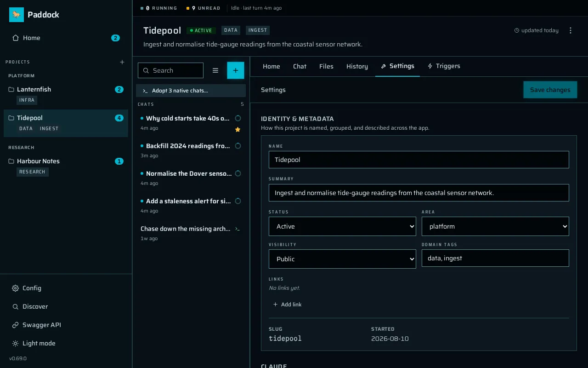This screenshot has width=588, height=368.
Task: Click the tidepool slug value
Action: 285,339
